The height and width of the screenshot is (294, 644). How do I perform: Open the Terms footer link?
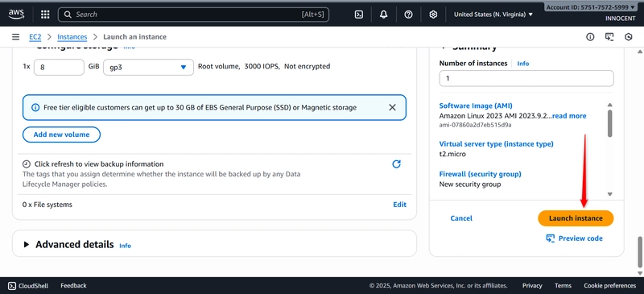[563, 285]
